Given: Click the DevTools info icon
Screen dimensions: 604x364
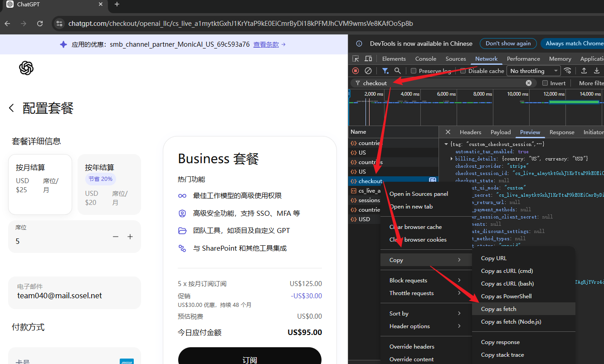Looking at the screenshot, I should [359, 44].
